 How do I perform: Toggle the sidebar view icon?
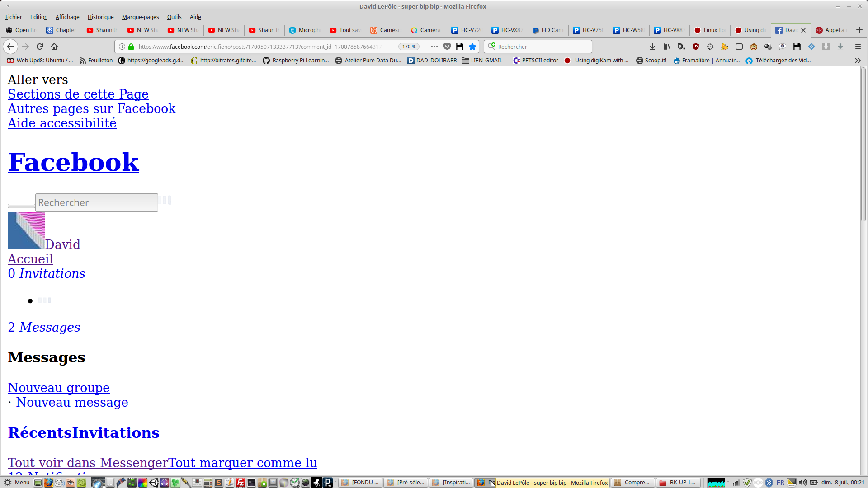(x=739, y=47)
